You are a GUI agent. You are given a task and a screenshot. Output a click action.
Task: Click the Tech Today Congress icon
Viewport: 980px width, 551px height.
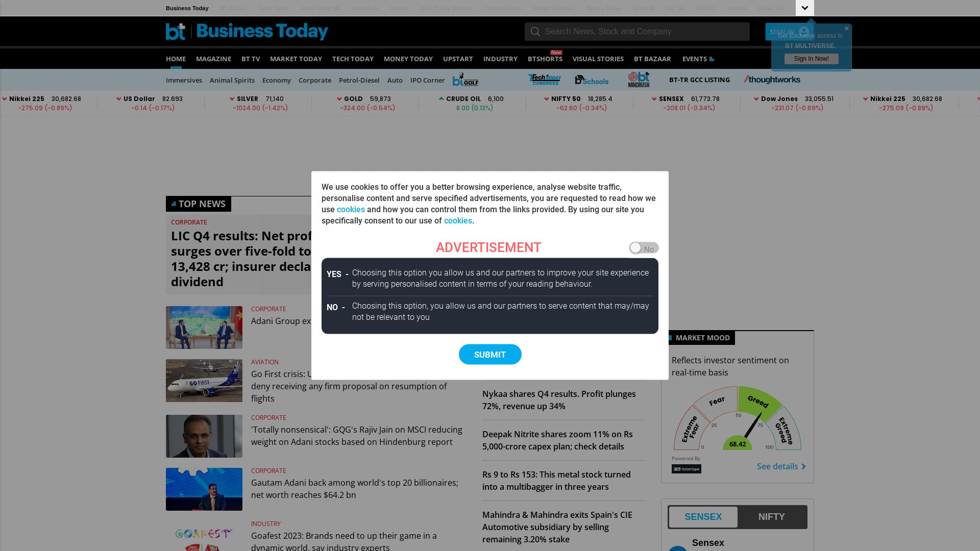[x=543, y=80]
